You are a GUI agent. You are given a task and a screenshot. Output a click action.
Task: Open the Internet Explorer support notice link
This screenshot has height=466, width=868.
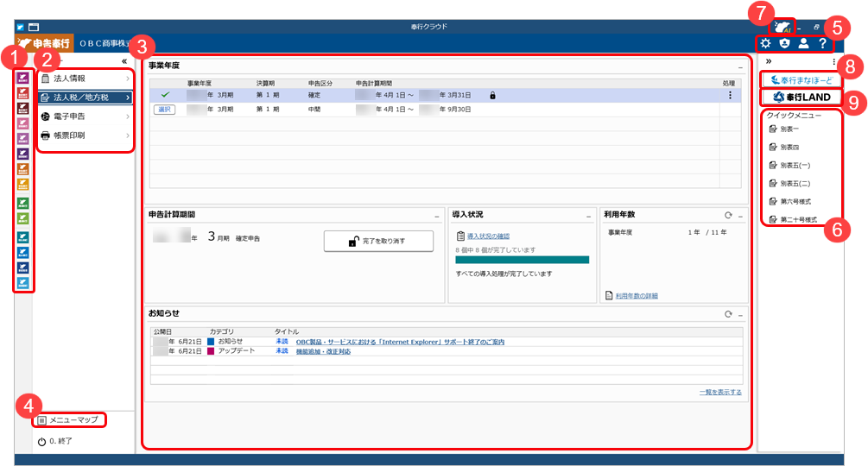(x=400, y=342)
